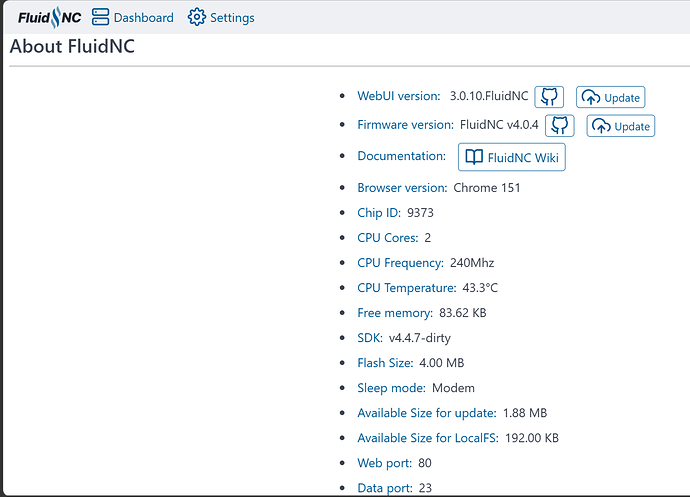
Task: Click the 'About FluidNC' heading
Action: (x=72, y=46)
